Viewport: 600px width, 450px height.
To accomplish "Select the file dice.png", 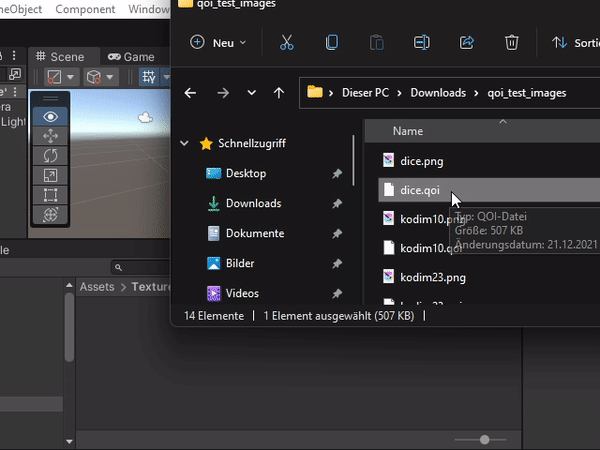I will pos(422,161).
